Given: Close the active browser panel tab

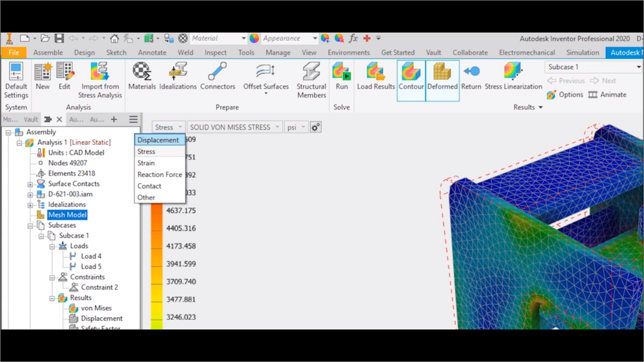Looking at the screenshot, I should (x=59, y=120).
